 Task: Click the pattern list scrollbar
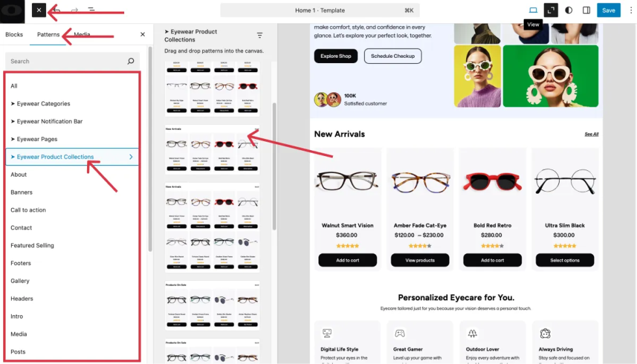point(274,166)
